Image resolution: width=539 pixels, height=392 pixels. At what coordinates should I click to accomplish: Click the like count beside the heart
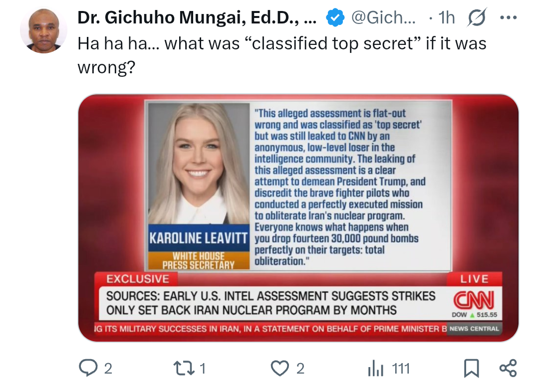(300, 369)
